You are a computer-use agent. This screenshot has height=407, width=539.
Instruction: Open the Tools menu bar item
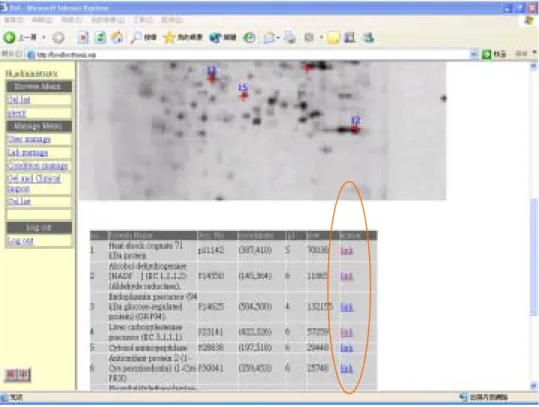pos(143,20)
